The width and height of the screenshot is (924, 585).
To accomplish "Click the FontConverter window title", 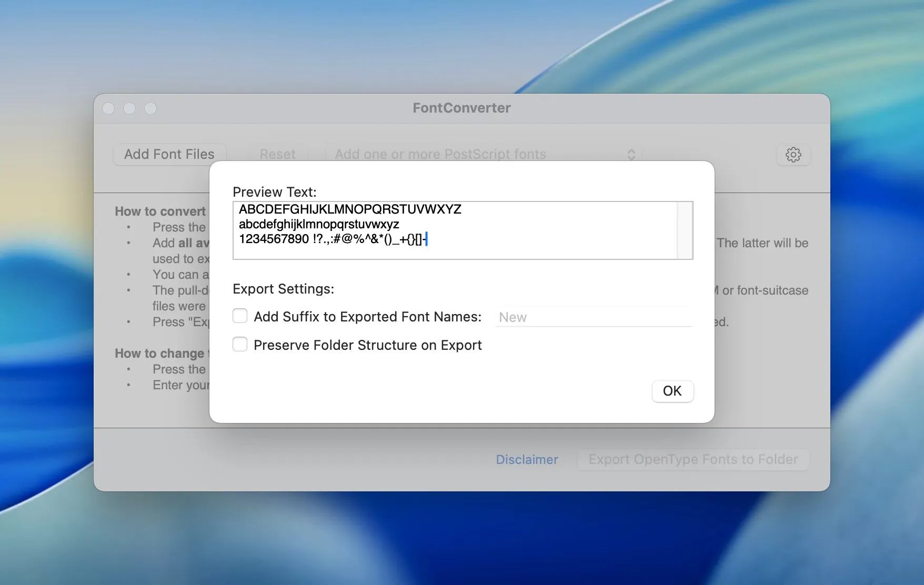I will (461, 108).
